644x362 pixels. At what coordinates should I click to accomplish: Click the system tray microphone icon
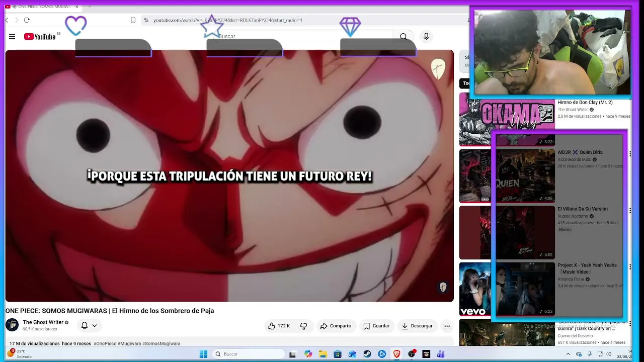pyautogui.click(x=590, y=354)
